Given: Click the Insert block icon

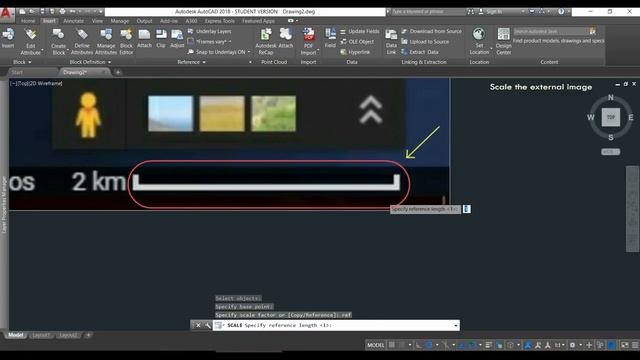Looking at the screenshot, I should [8, 35].
